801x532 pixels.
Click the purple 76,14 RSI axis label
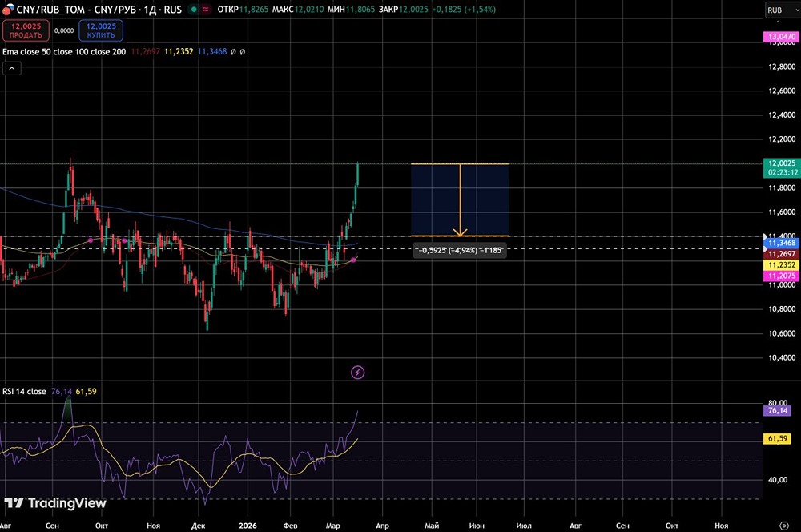tap(778, 410)
